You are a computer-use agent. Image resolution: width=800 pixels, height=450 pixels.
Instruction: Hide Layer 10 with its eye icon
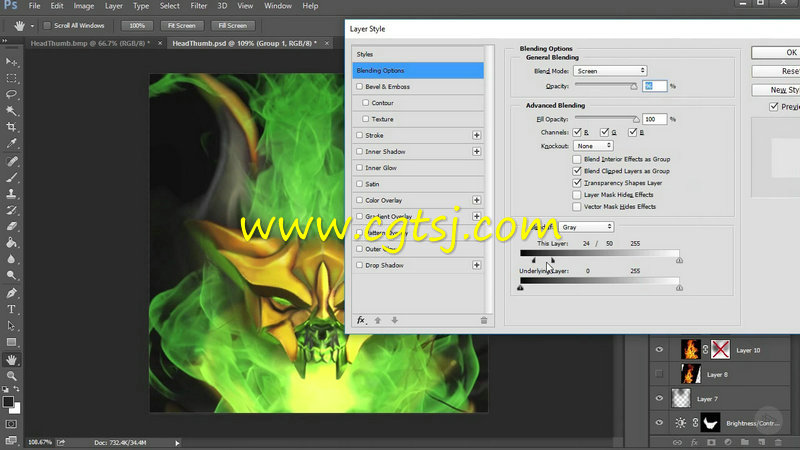point(659,350)
